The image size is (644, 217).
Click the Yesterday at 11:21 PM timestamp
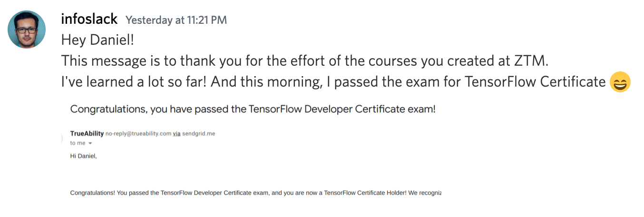[176, 20]
